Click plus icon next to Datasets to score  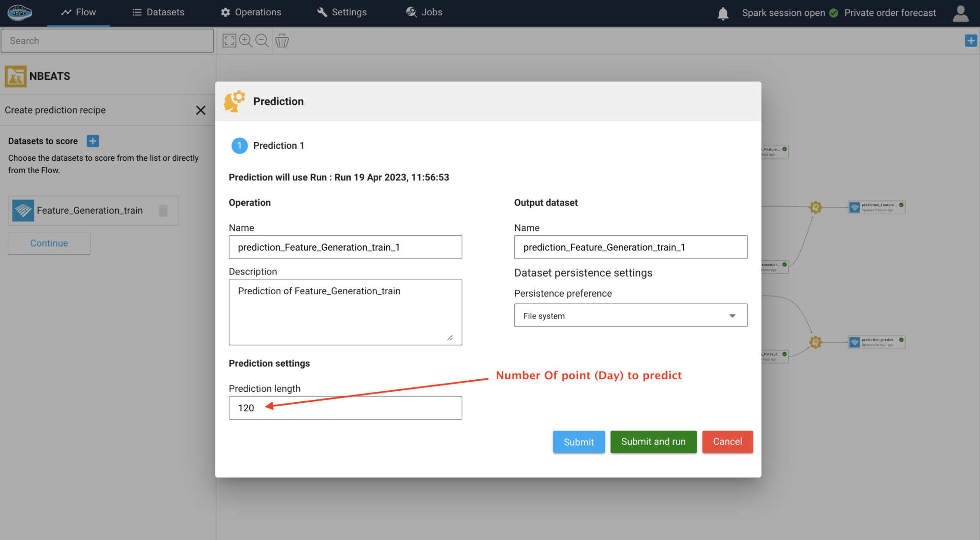[x=92, y=141]
